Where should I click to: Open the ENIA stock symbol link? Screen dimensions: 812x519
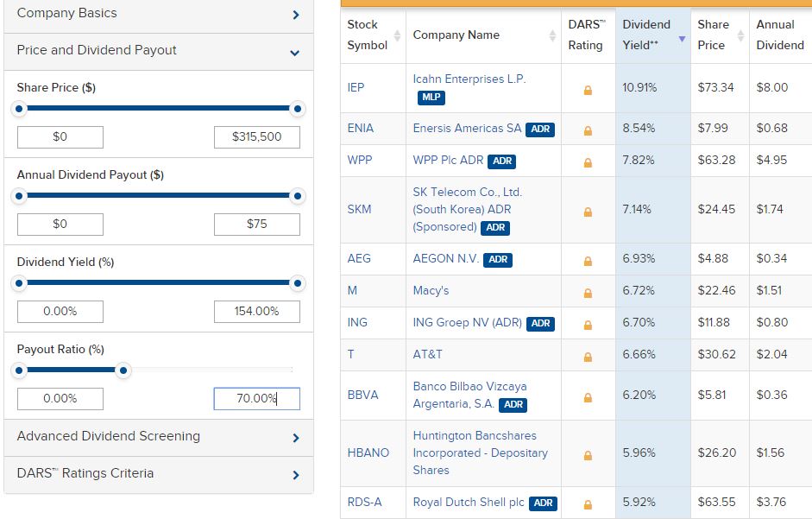pyautogui.click(x=361, y=128)
